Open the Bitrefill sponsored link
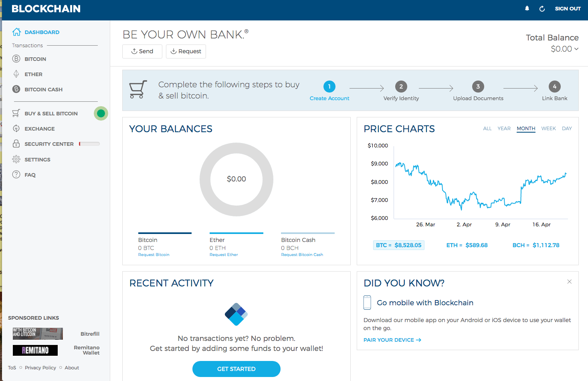The height and width of the screenshot is (381, 588). (x=90, y=334)
